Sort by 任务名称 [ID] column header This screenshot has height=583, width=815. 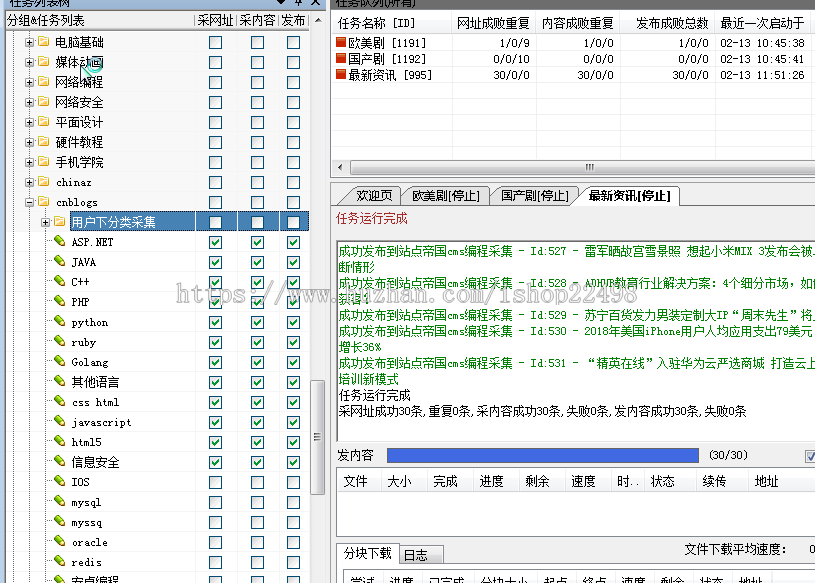coord(392,23)
